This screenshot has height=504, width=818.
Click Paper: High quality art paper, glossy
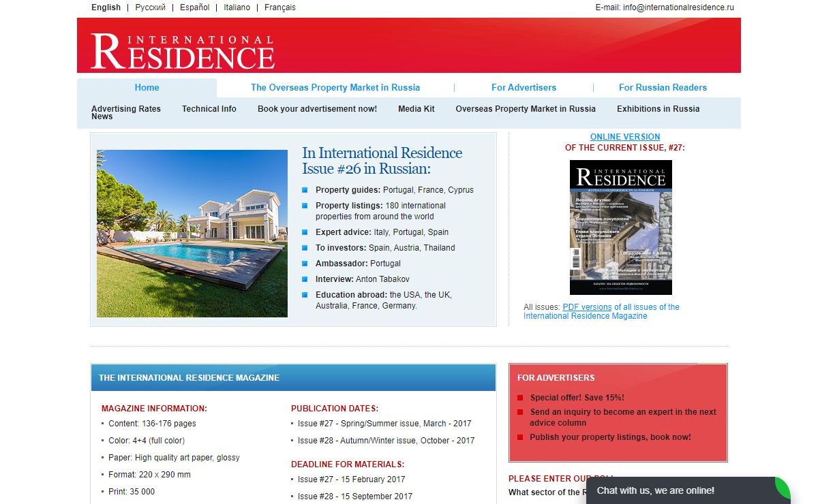pyautogui.click(x=174, y=458)
